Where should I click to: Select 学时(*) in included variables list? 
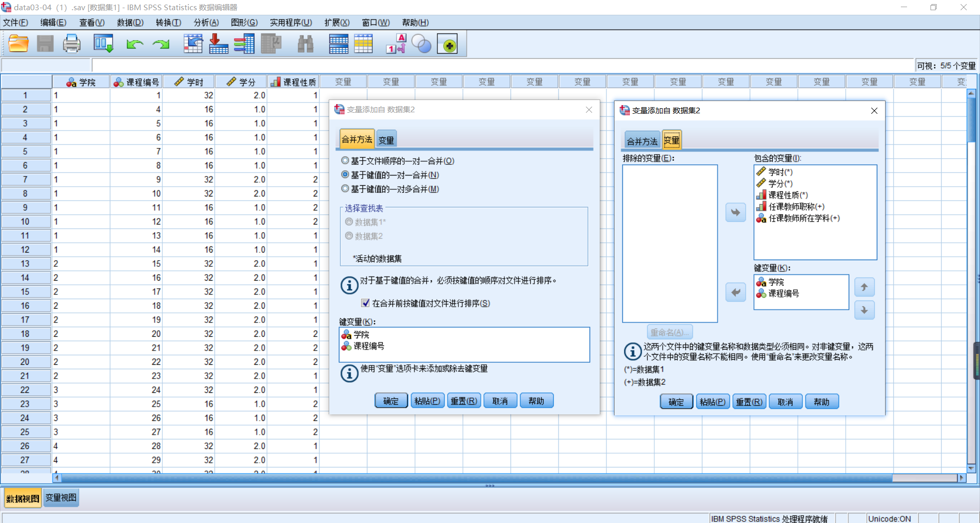tap(775, 172)
